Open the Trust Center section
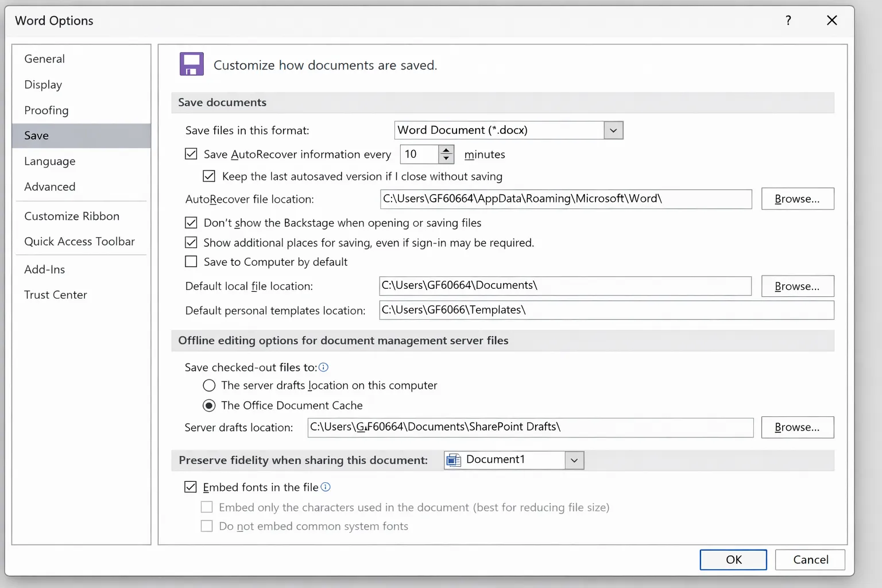882x588 pixels. (56, 294)
